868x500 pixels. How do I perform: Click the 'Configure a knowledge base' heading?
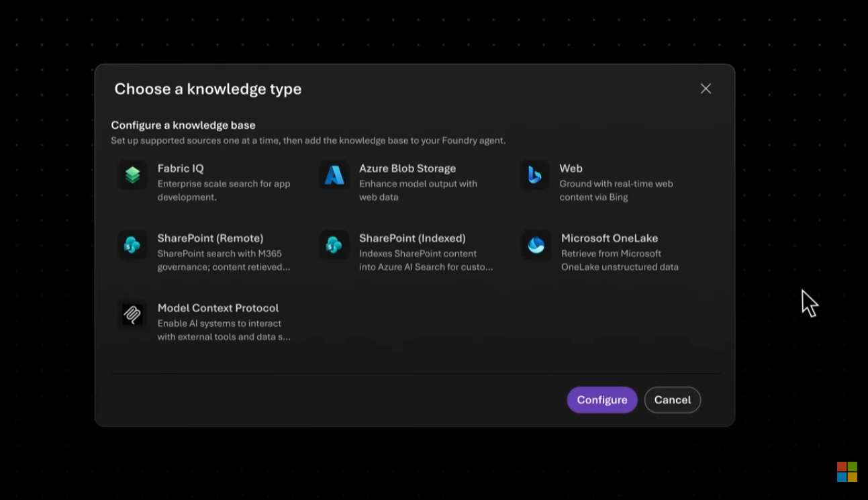coord(183,125)
